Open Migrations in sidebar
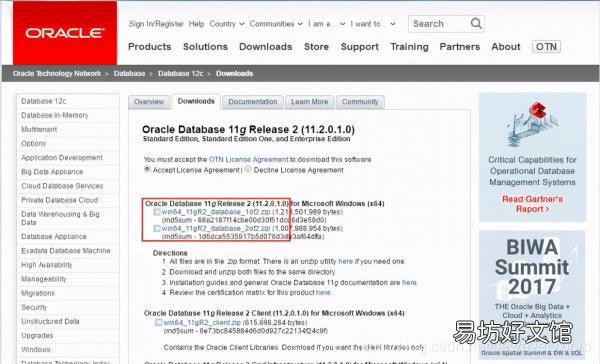Viewport: 600px width, 364px height. pos(38,293)
